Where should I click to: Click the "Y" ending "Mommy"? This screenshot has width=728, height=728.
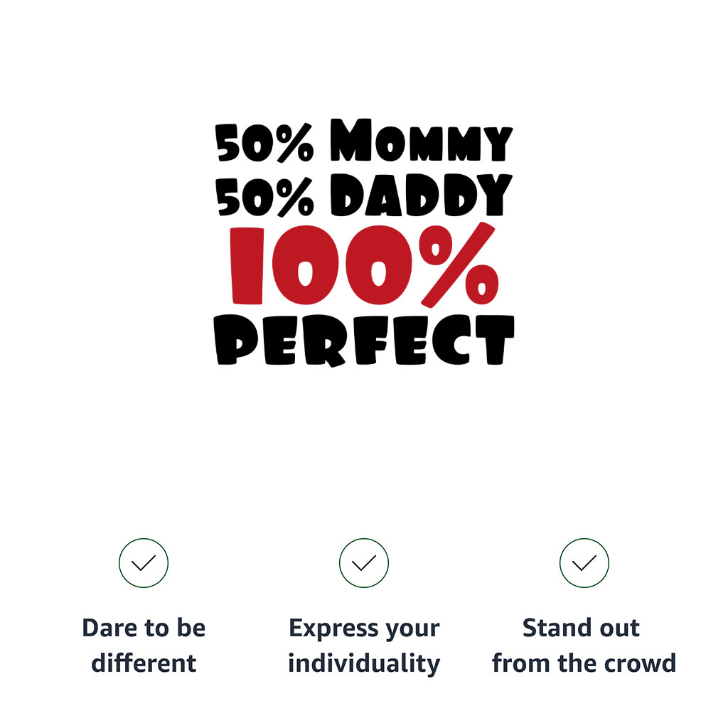pyautogui.click(x=495, y=143)
